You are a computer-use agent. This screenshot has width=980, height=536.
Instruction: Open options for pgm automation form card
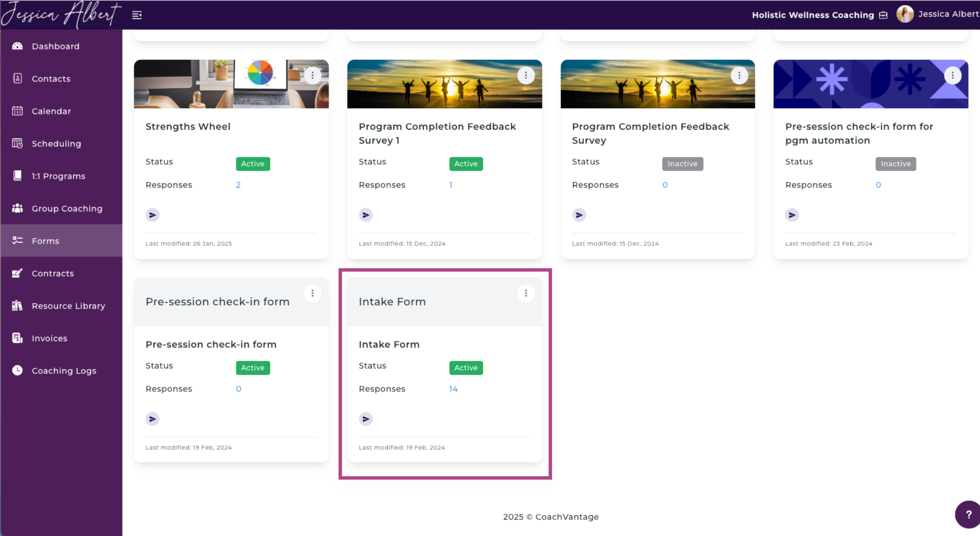click(952, 75)
